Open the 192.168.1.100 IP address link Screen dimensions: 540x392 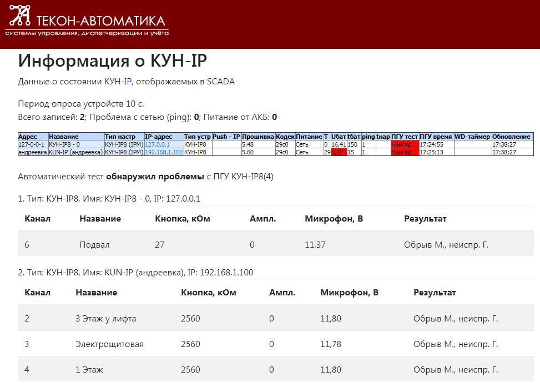163,152
